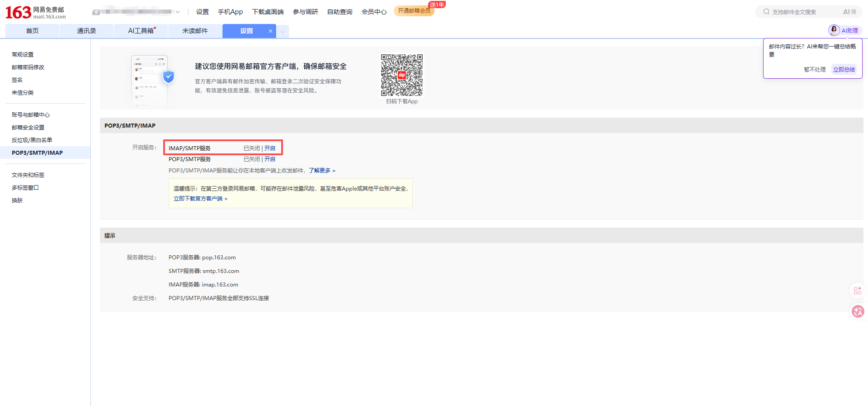
Task: Open 来信分类 in the sidebar
Action: (23, 92)
